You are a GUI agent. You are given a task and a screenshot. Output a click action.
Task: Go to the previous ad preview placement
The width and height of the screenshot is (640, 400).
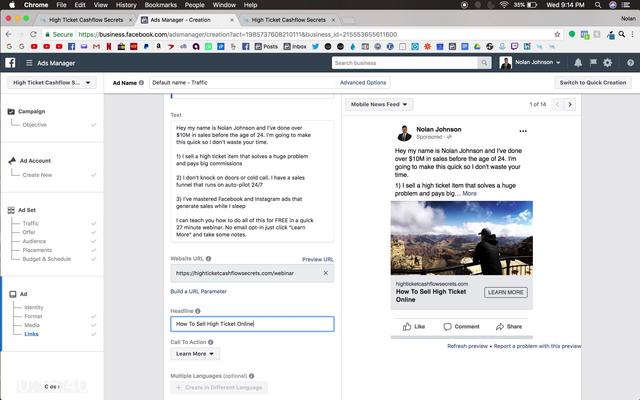pos(557,104)
